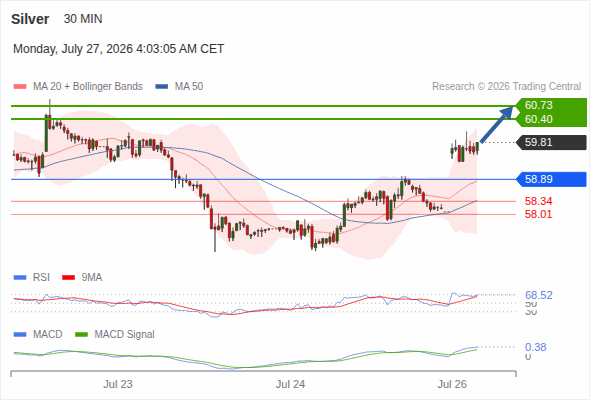Click the 58.34 red support value
The width and height of the screenshot is (590, 400).
pyautogui.click(x=538, y=201)
